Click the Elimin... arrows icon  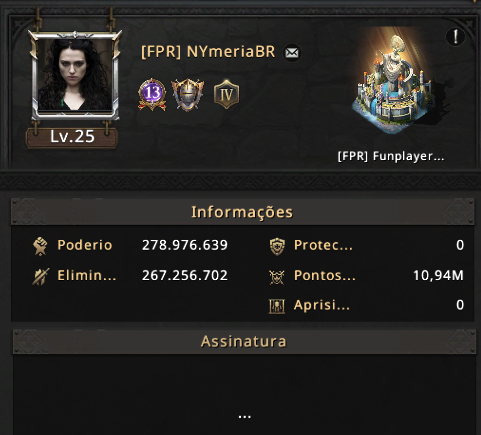pyautogui.click(x=41, y=276)
